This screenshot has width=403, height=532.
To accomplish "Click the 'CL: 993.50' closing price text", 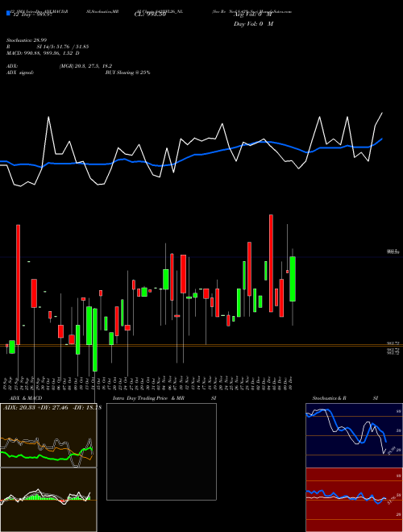I will (150, 15).
